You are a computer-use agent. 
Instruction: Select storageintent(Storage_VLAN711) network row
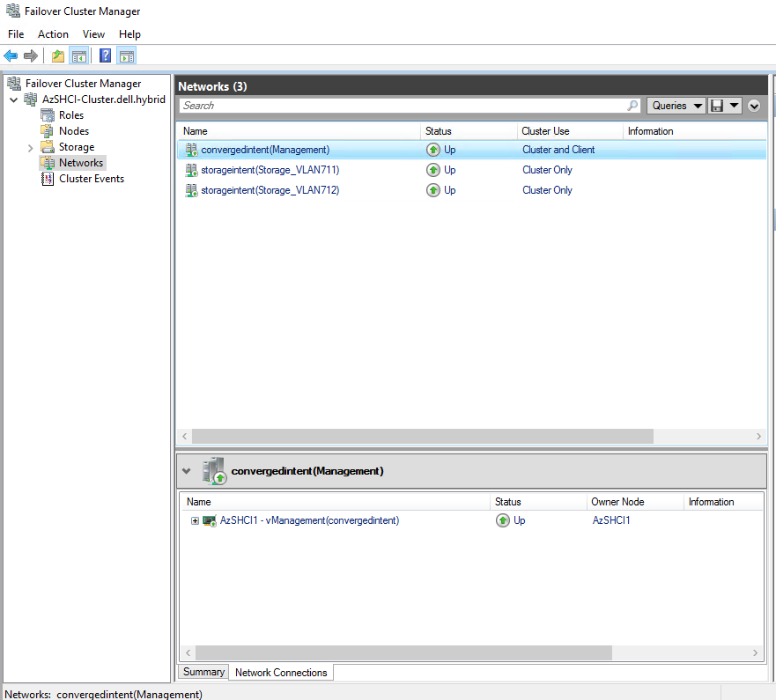pyautogui.click(x=270, y=170)
